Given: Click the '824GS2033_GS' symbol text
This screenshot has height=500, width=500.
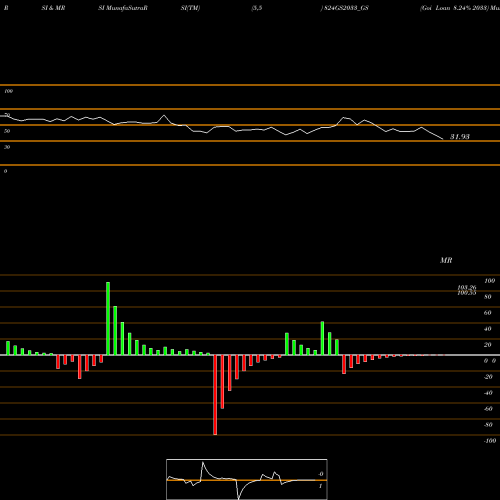Looking at the screenshot, I should (x=346, y=8).
